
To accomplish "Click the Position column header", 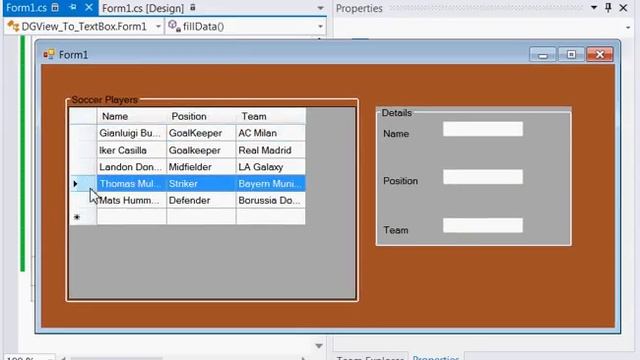I will [201, 116].
